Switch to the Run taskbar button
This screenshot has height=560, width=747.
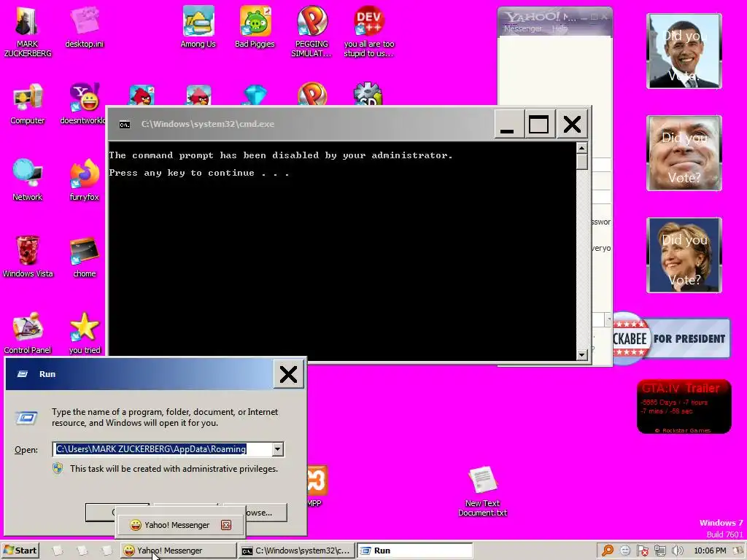tap(415, 551)
